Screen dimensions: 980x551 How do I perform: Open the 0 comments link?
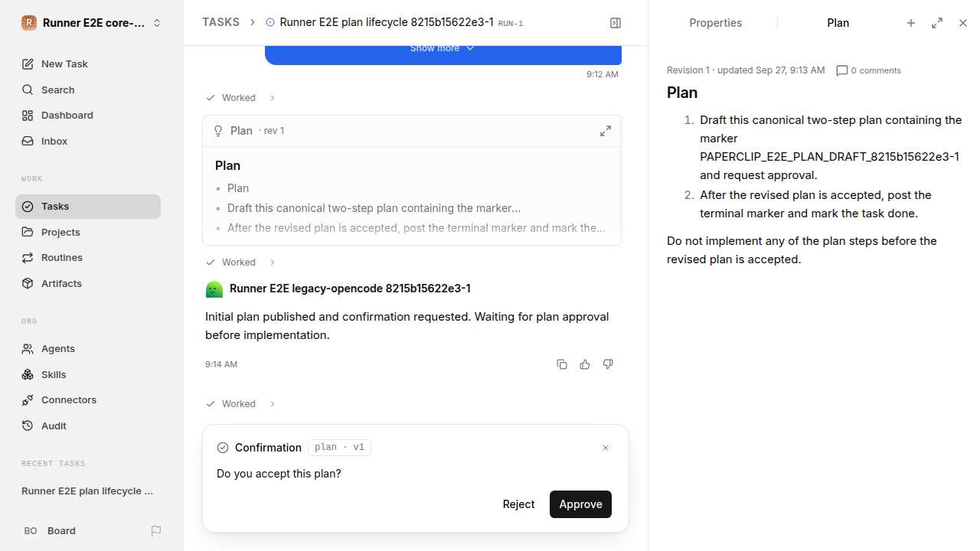click(869, 70)
